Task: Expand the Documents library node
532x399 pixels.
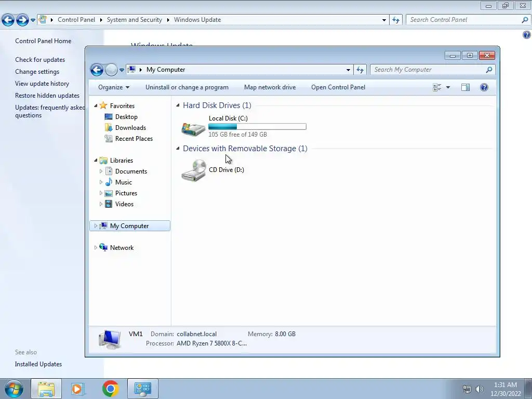Action: tap(101, 171)
